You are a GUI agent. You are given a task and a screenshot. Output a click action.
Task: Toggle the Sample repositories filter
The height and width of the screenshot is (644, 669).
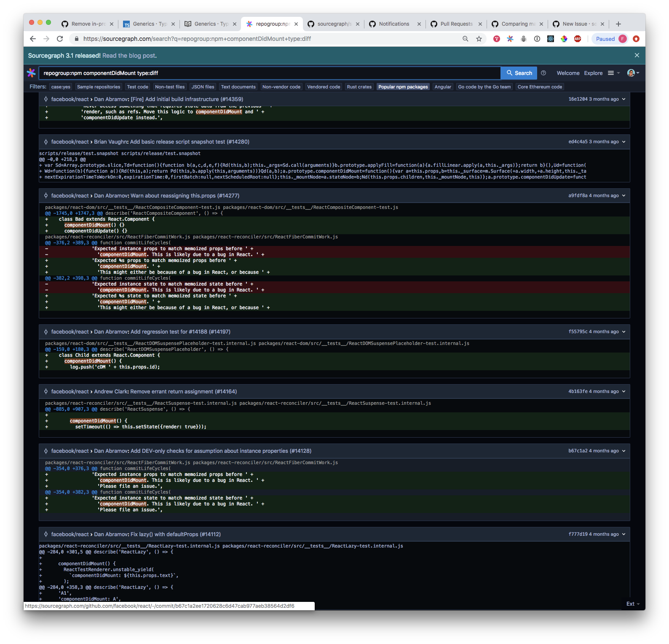pos(99,87)
